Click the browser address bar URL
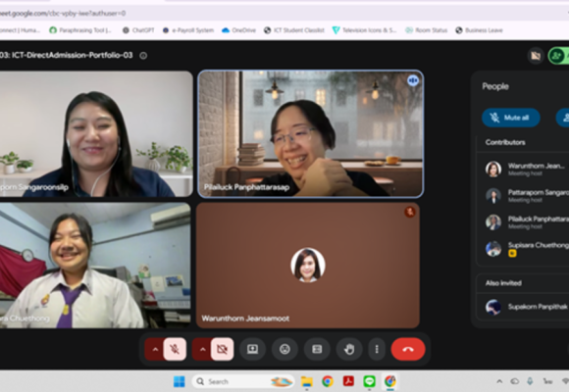Screen dimensions: 569x392 (63, 14)
